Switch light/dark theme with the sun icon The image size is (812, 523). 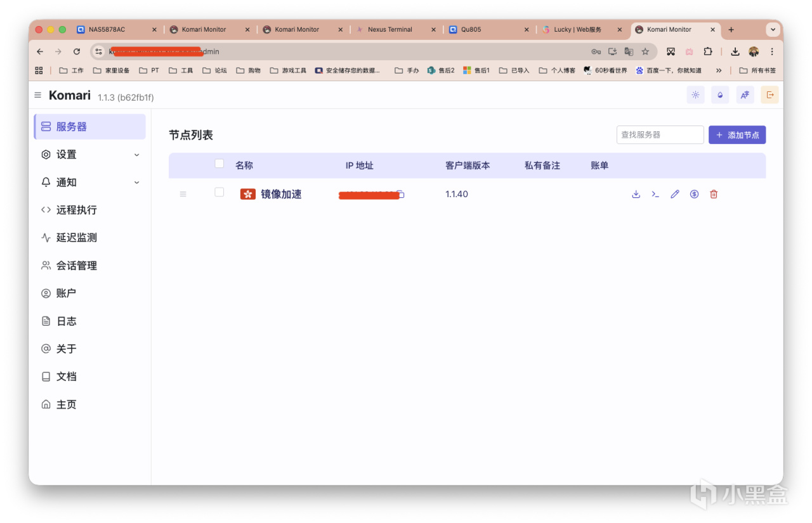click(695, 95)
